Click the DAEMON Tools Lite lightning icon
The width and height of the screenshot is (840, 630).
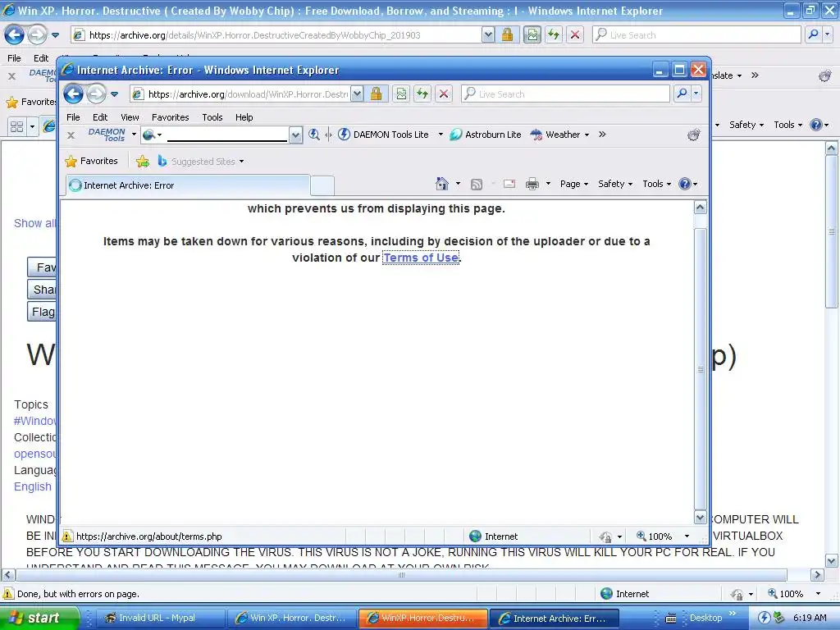click(x=344, y=135)
